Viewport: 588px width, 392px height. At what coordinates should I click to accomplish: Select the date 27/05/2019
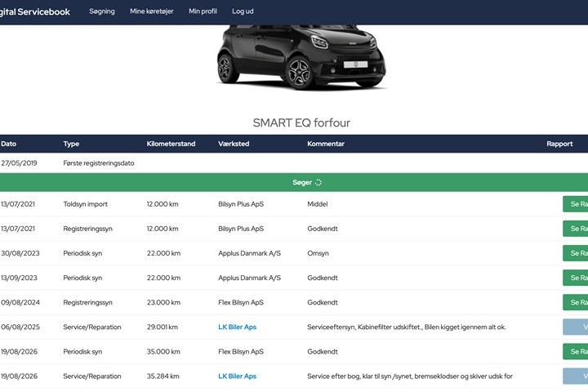[x=19, y=163]
